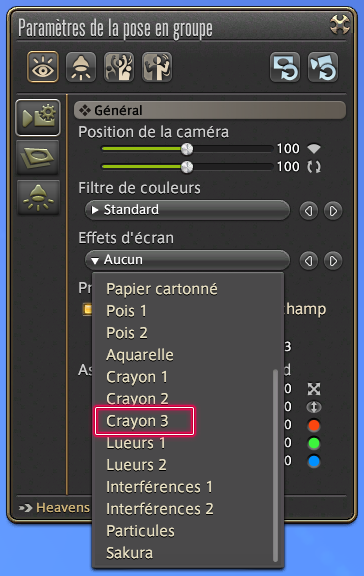Open the panel configuration cross icon
The width and height of the screenshot is (364, 576).
pyautogui.click(x=340, y=25)
